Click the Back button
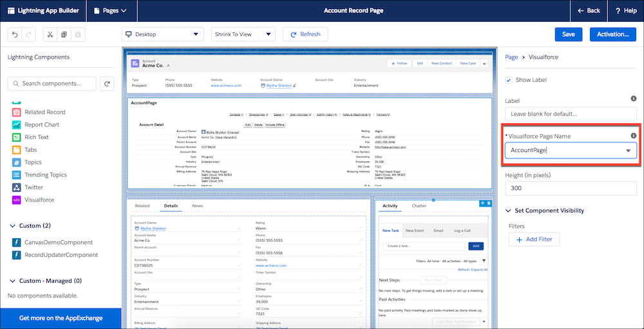 589,11
